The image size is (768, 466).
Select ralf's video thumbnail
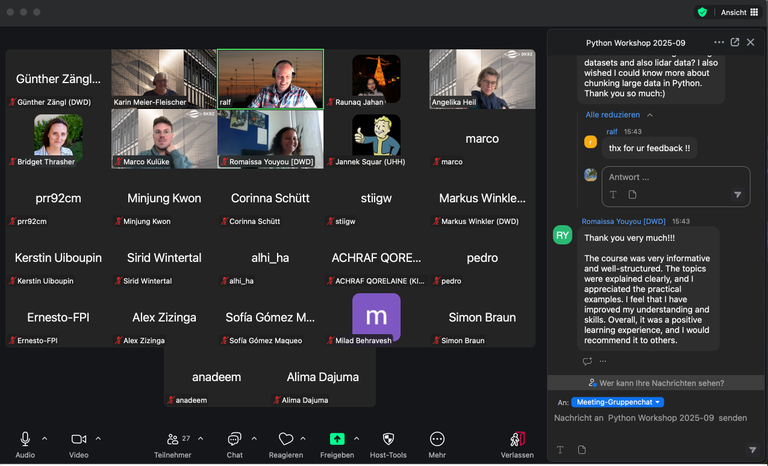tap(270, 78)
